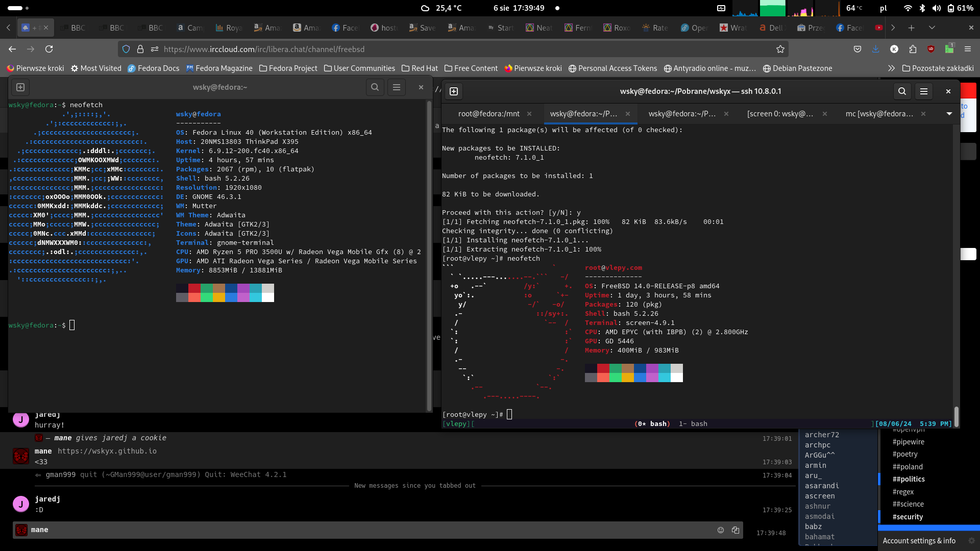Viewport: 980px width, 551px height.
Task: Add new tab in ssh terminal window
Action: tap(454, 91)
